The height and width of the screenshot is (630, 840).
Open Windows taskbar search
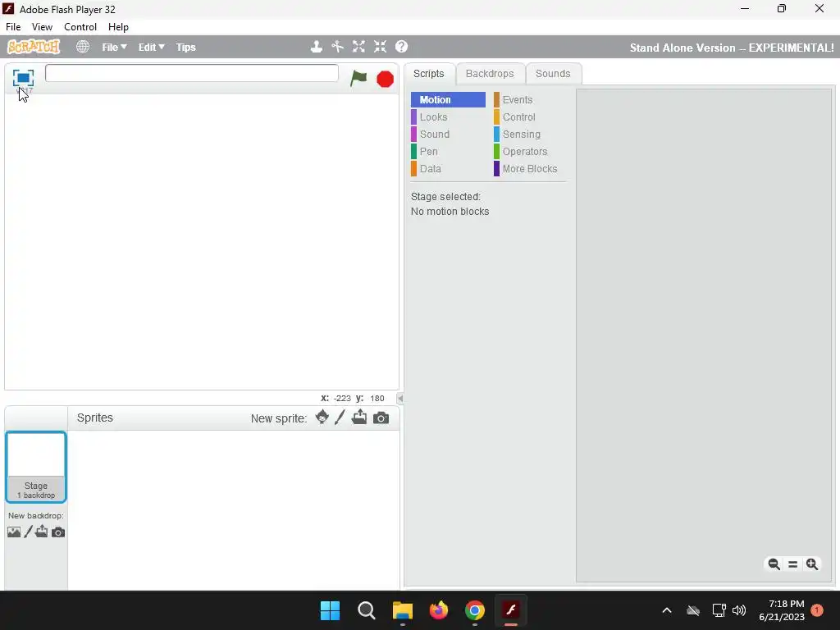click(367, 610)
